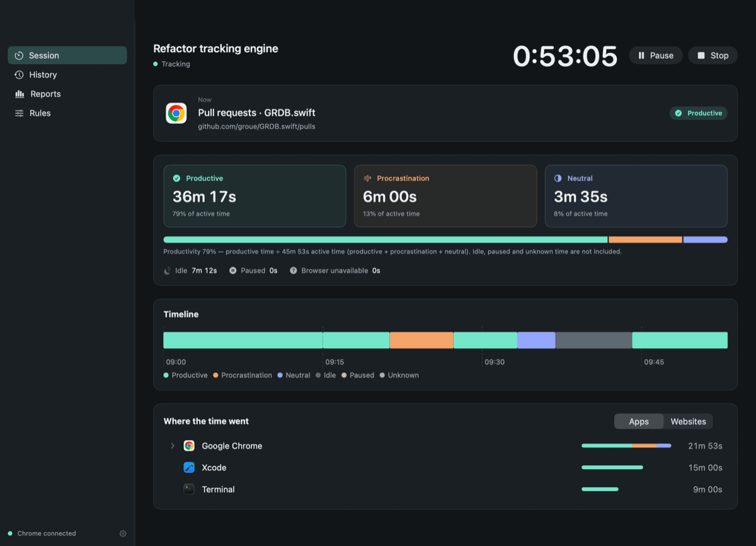Open the github.com/groue/GRDB.swift/pulls URL
The image size is (756, 546).
[257, 127]
